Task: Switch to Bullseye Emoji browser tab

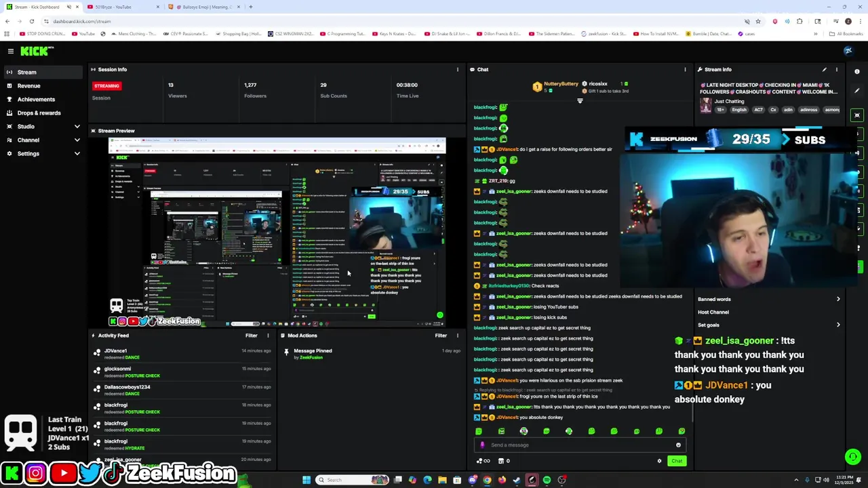Action: 203,7
